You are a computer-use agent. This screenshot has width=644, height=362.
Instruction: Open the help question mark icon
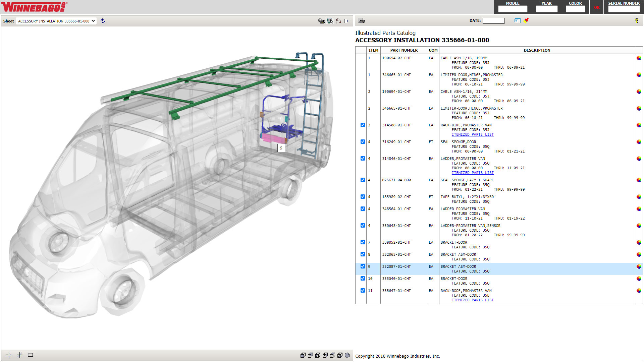point(637,21)
